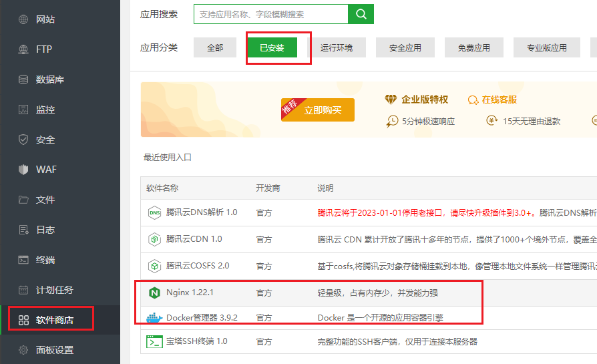Click the 腾讯云DNS解析 hexagon icon
This screenshot has height=364, width=597.
click(x=154, y=212)
